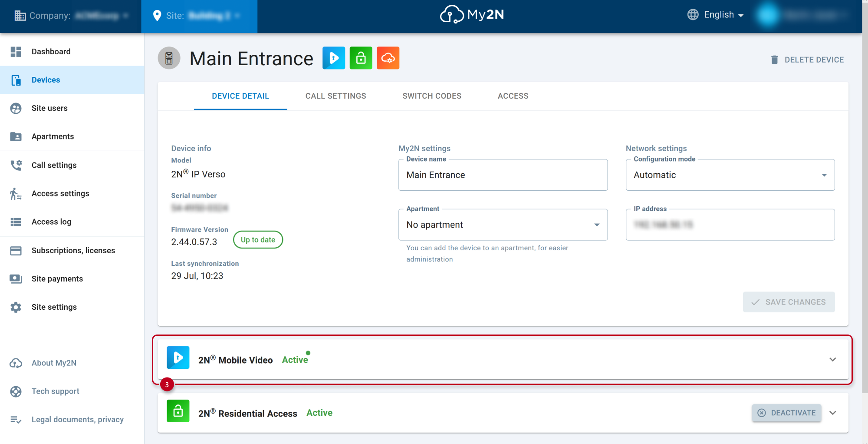The width and height of the screenshot is (868, 444).
Task: Open the Configuration mode dropdown
Action: 730,175
